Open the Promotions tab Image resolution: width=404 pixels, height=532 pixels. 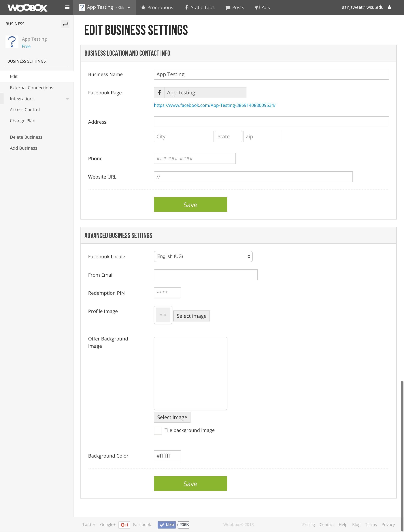(x=157, y=8)
